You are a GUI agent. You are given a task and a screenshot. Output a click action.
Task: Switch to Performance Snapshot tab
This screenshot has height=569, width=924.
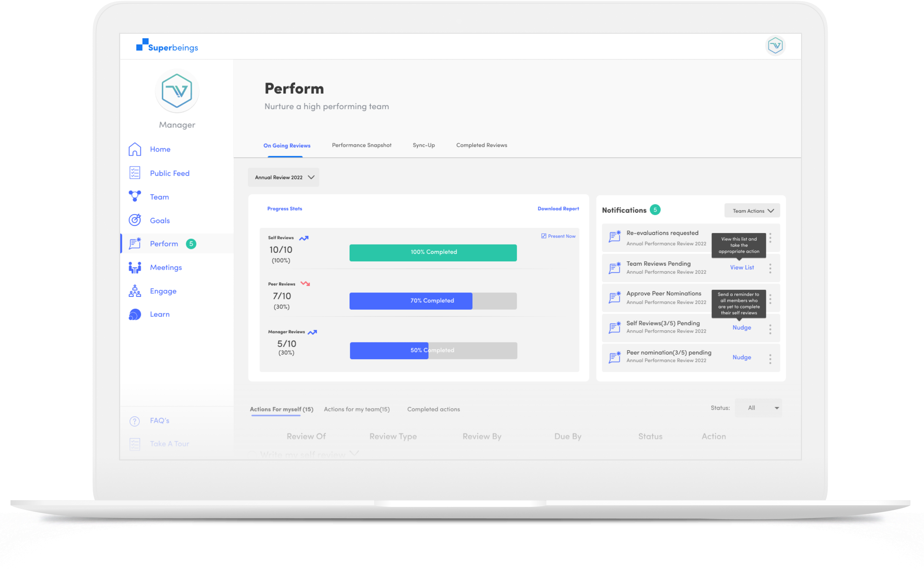(x=361, y=145)
